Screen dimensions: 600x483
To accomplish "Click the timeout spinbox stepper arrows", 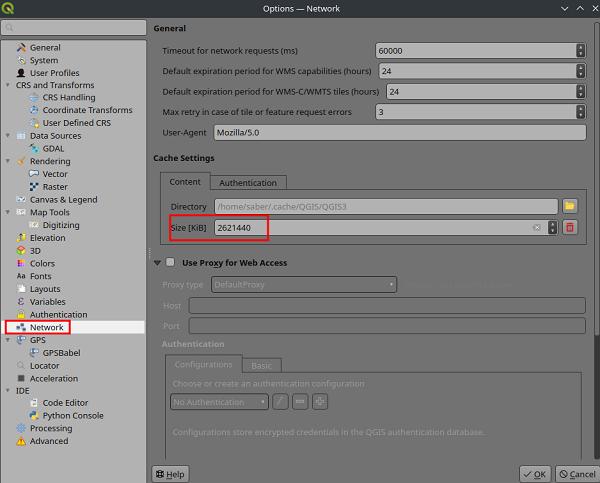I will point(580,51).
